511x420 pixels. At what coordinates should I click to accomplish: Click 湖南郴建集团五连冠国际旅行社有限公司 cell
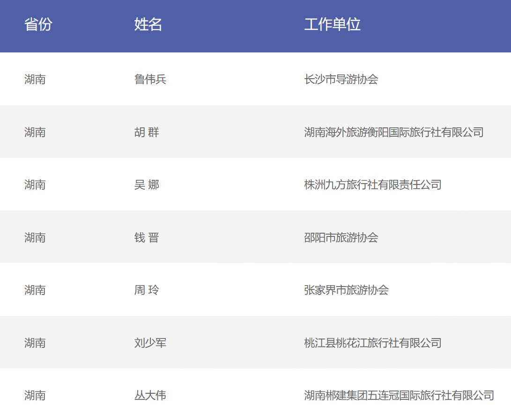(399, 396)
